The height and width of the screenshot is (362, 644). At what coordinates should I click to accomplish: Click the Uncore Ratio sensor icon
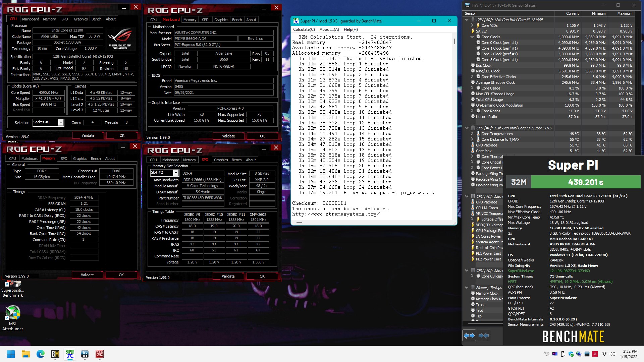(473, 117)
